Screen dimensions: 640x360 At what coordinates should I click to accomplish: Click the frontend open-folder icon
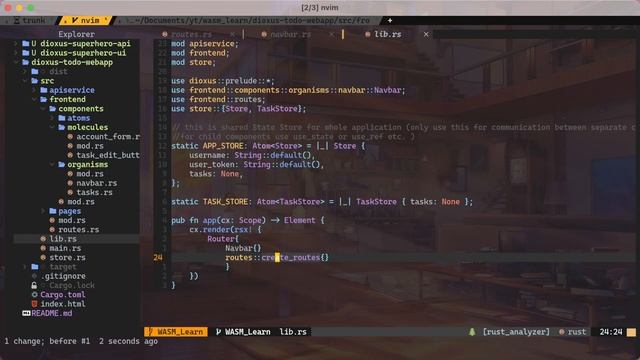pyautogui.click(x=44, y=100)
